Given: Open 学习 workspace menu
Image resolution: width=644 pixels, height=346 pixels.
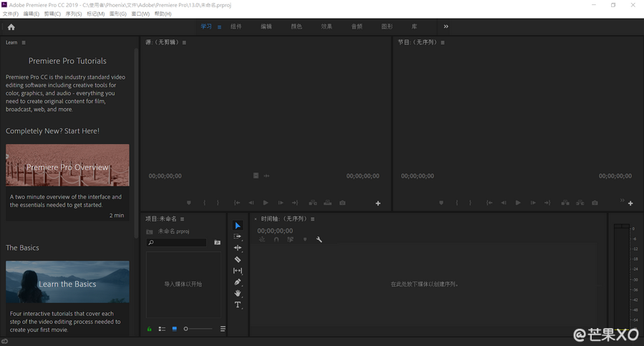Looking at the screenshot, I should 220,27.
